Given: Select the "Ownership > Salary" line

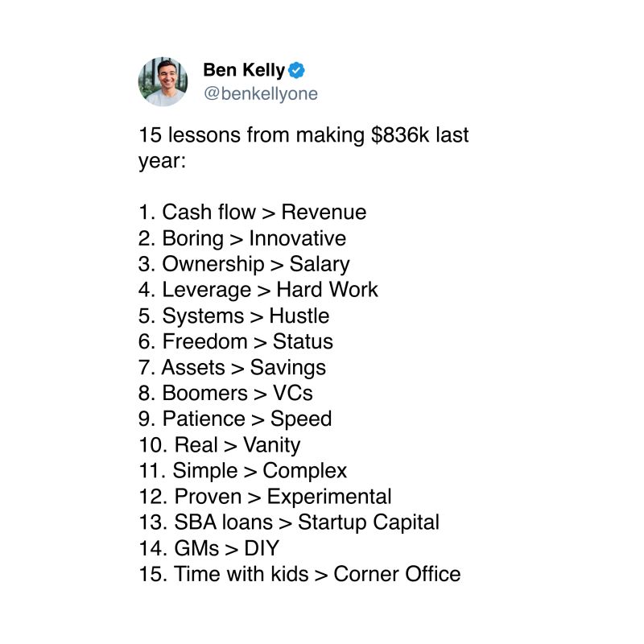Looking at the screenshot, I should tap(244, 264).
